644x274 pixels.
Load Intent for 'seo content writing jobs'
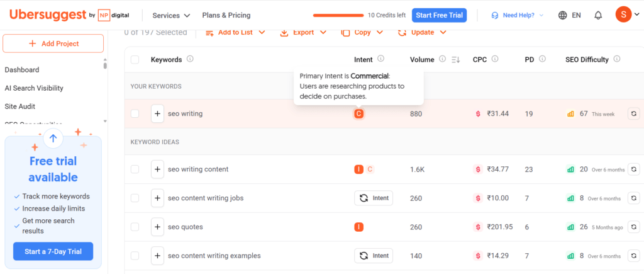(x=374, y=198)
